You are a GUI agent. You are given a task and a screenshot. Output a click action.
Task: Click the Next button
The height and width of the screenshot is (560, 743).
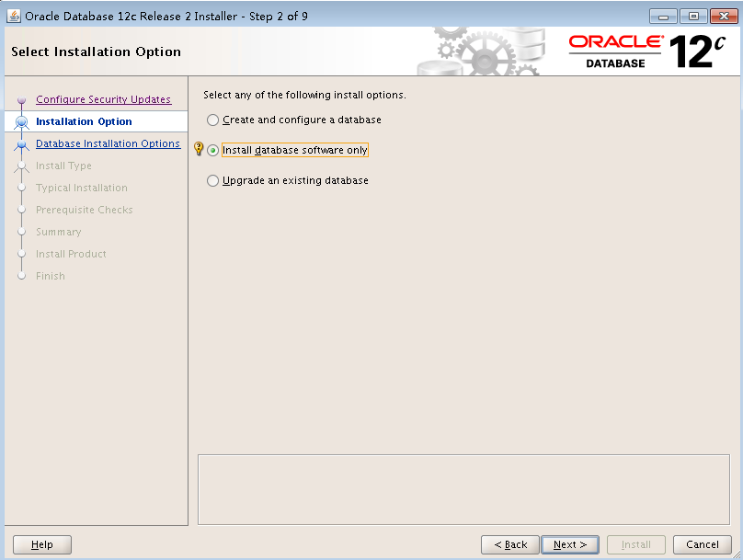(570, 545)
